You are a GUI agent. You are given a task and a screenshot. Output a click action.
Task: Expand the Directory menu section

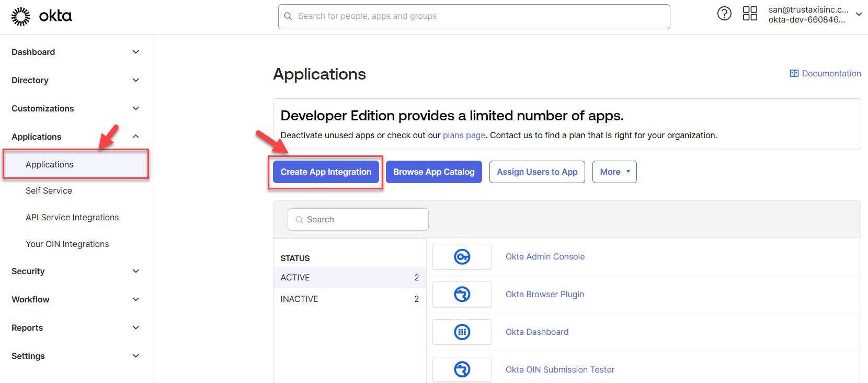click(136, 80)
